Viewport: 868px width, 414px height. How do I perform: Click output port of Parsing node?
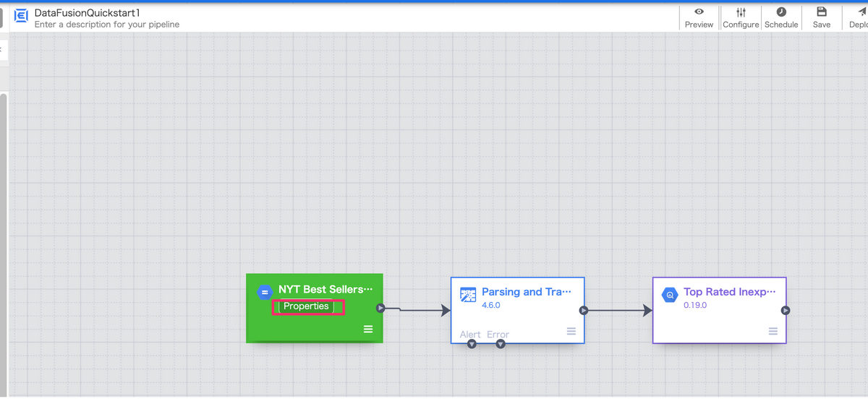click(584, 311)
